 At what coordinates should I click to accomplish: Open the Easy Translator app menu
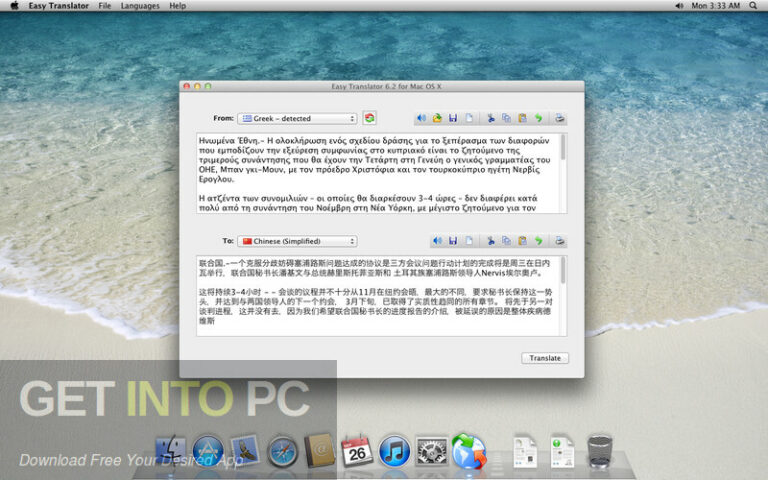click(x=59, y=6)
